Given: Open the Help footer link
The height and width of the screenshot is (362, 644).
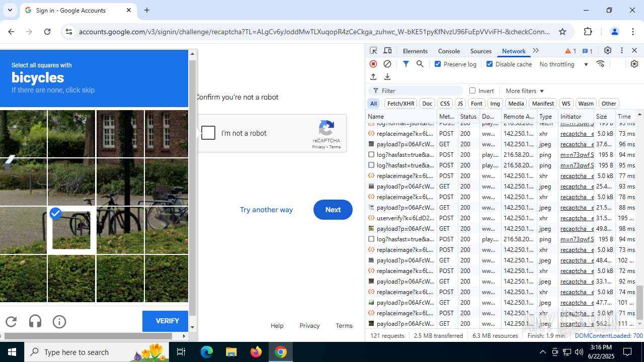Looking at the screenshot, I should coord(277,326).
